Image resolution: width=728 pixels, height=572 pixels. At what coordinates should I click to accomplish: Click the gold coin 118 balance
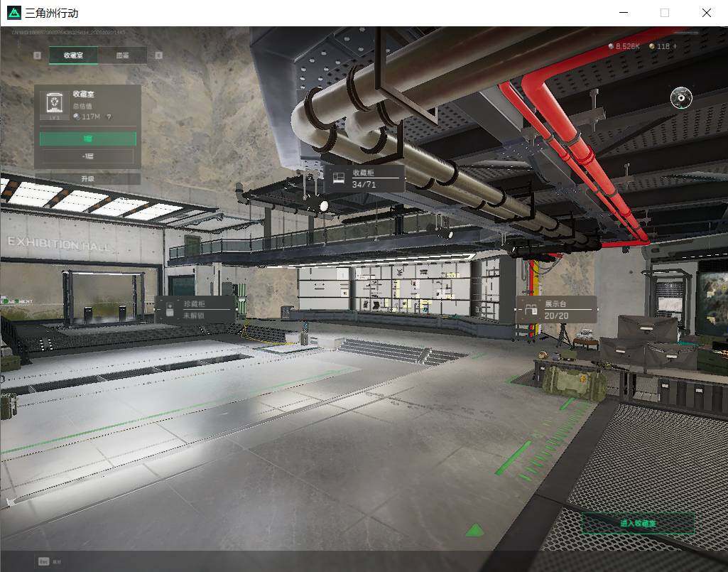click(x=659, y=46)
